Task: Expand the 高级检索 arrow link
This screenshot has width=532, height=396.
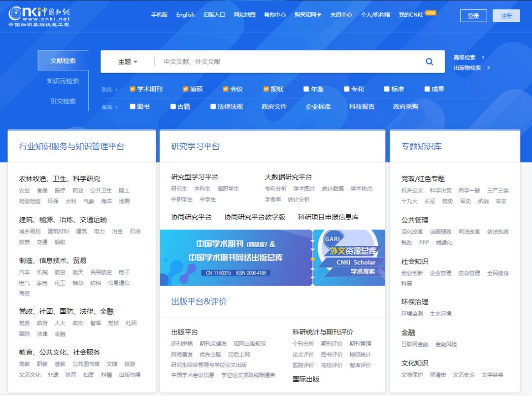Action: click(469, 57)
